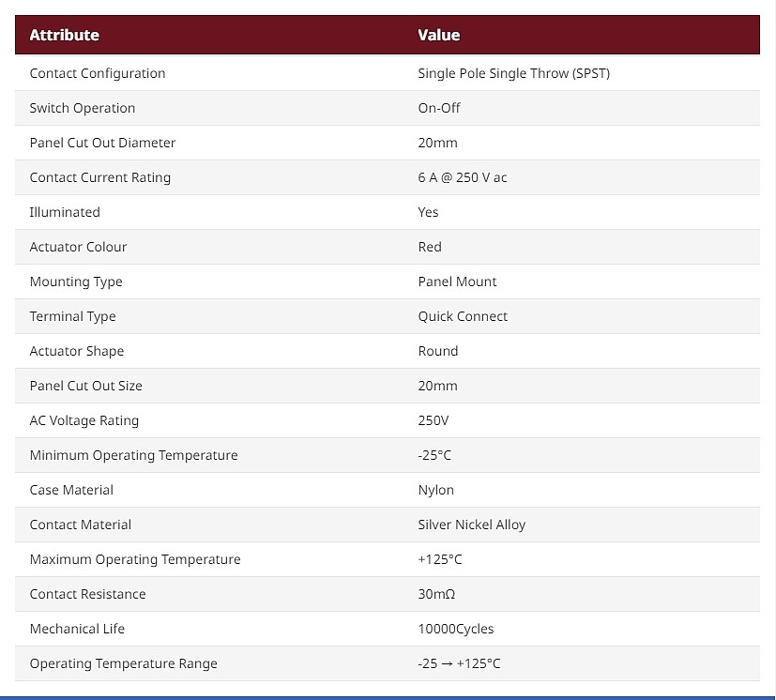Click the Red actuator colour value
The image size is (776, 700).
[x=430, y=247]
